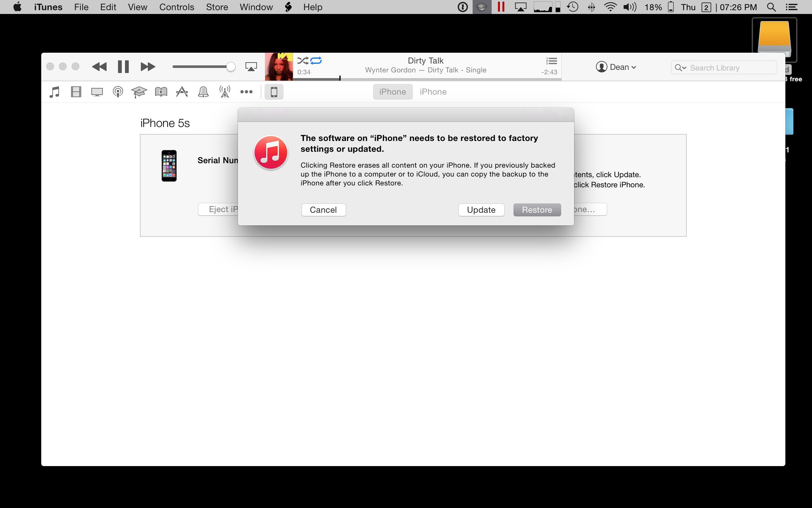
Task: Toggle shuffle playback
Action: point(303,61)
